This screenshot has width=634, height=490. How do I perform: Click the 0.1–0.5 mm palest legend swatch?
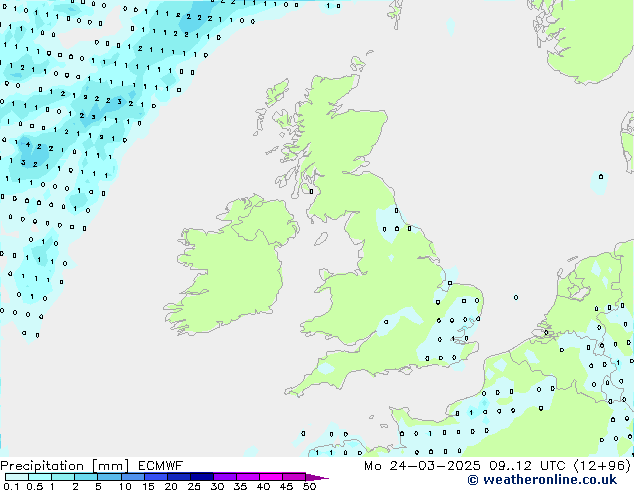coord(17,477)
